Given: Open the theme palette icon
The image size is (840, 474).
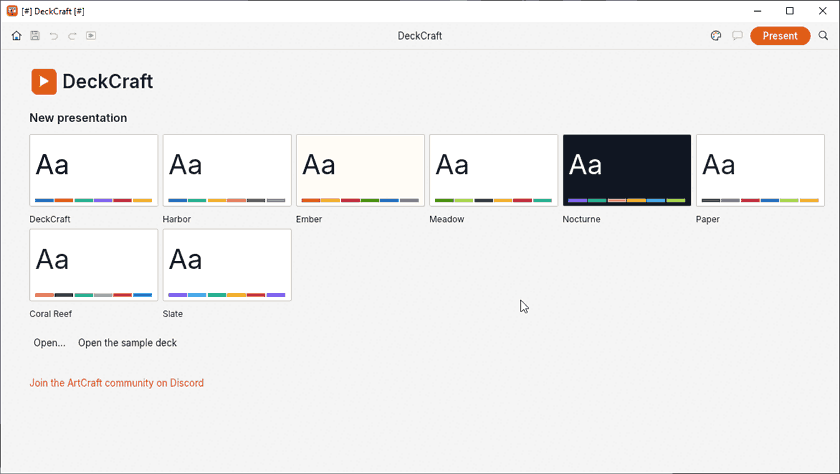Looking at the screenshot, I should pyautogui.click(x=716, y=36).
